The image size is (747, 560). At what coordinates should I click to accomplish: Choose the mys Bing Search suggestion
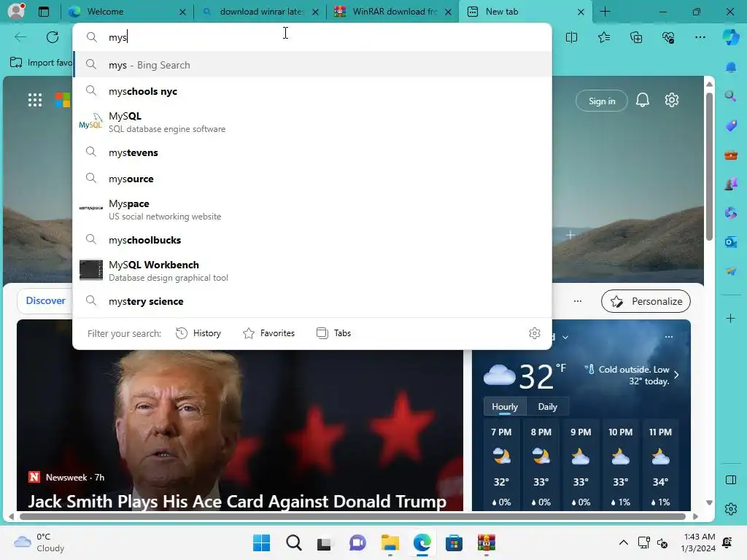coord(312,65)
